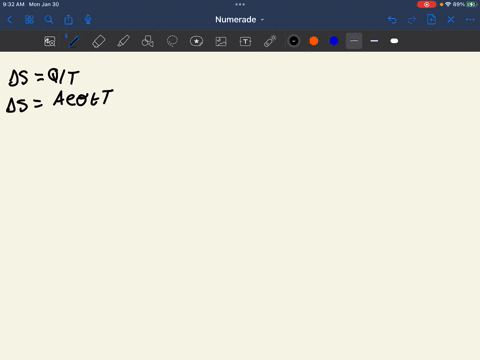Select the medium stroke width

coord(374,41)
